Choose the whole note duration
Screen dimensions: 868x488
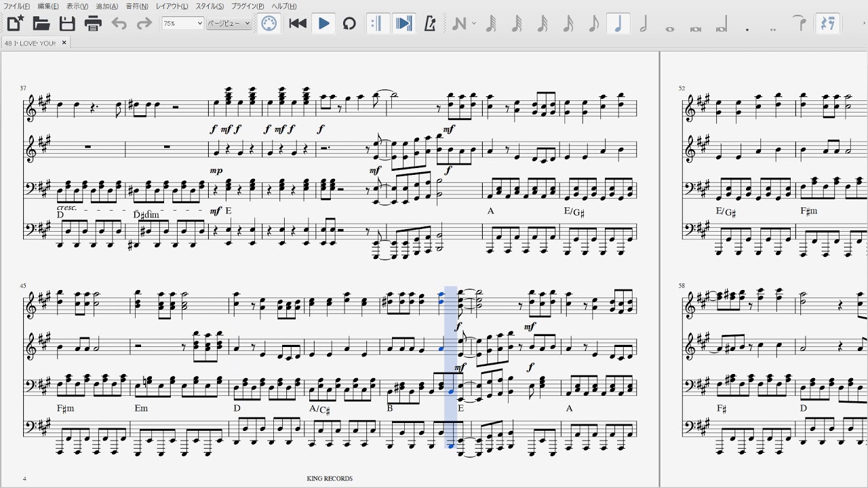click(x=669, y=27)
